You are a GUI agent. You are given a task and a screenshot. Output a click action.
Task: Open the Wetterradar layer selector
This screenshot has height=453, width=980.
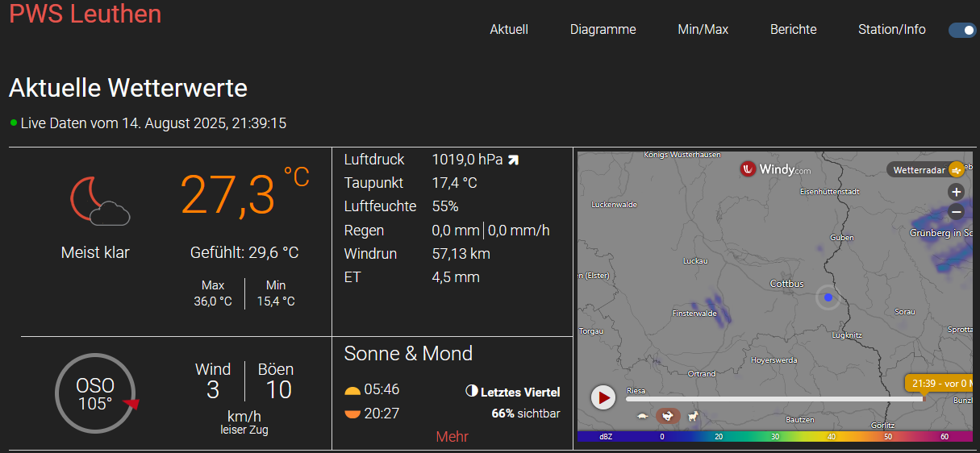click(924, 170)
